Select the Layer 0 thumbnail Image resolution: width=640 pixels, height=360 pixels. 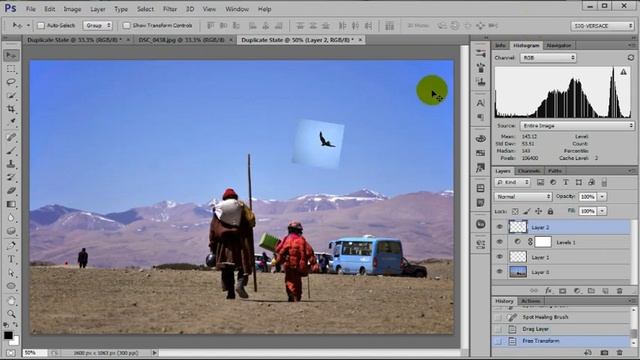518,272
